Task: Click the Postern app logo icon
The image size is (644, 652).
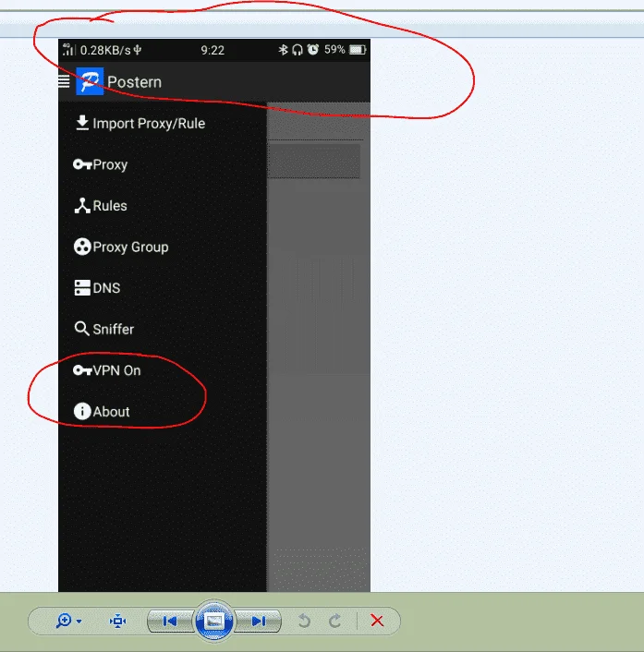Action: click(90, 81)
